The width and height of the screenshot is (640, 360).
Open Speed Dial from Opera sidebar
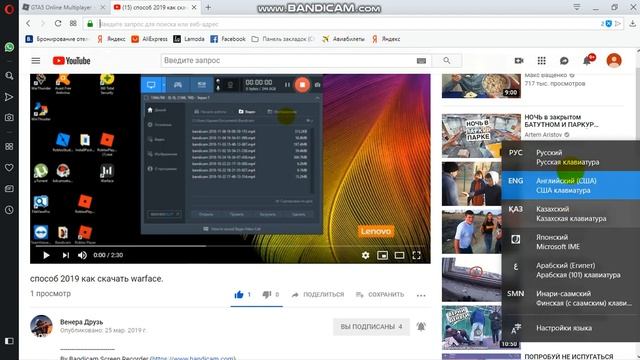coord(9,147)
